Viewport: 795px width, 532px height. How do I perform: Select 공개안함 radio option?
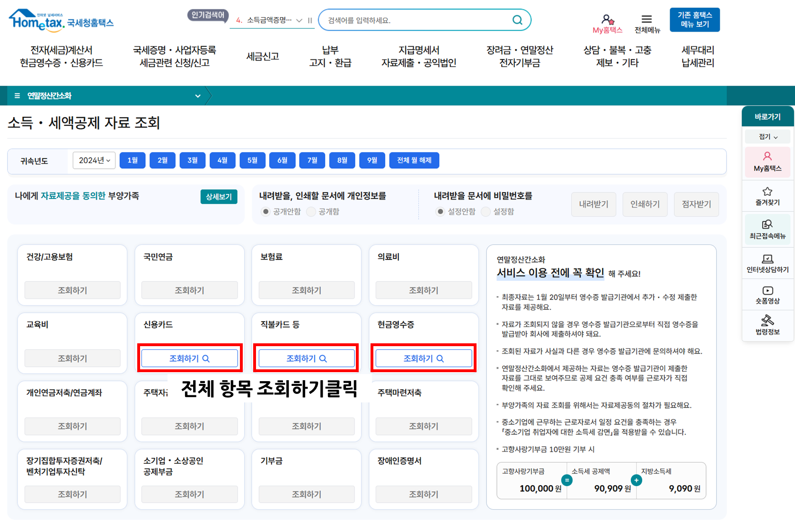point(266,211)
